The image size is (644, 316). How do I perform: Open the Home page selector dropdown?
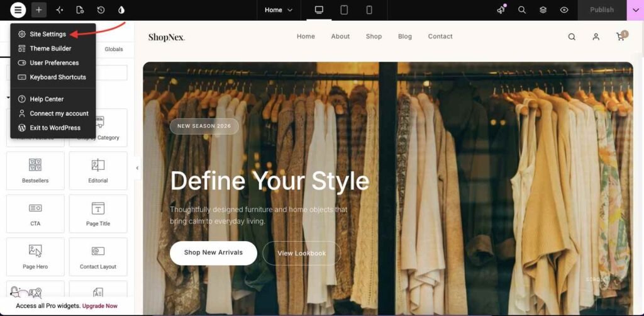pos(279,10)
